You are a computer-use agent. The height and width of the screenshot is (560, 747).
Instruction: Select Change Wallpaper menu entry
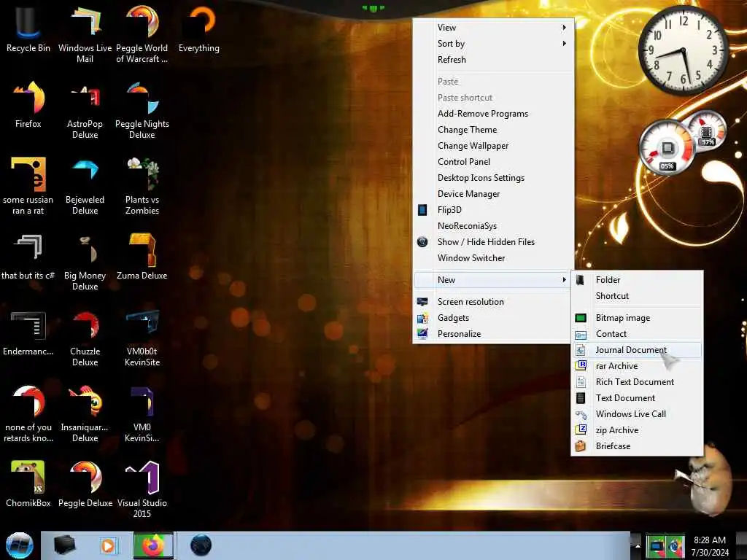coord(494,146)
